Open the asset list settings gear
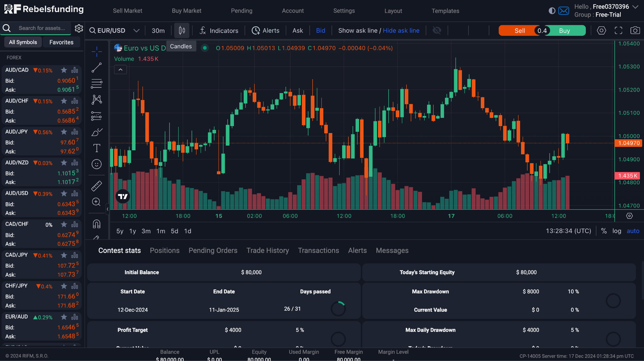Screen dimensions: 644x361 tap(79, 28)
